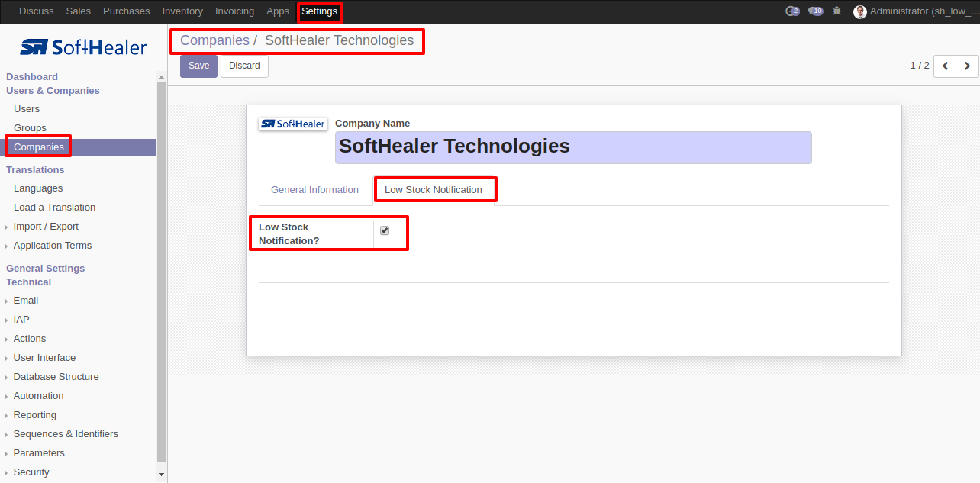This screenshot has height=483, width=980.
Task: Open Languages in the sidebar
Action: point(38,188)
